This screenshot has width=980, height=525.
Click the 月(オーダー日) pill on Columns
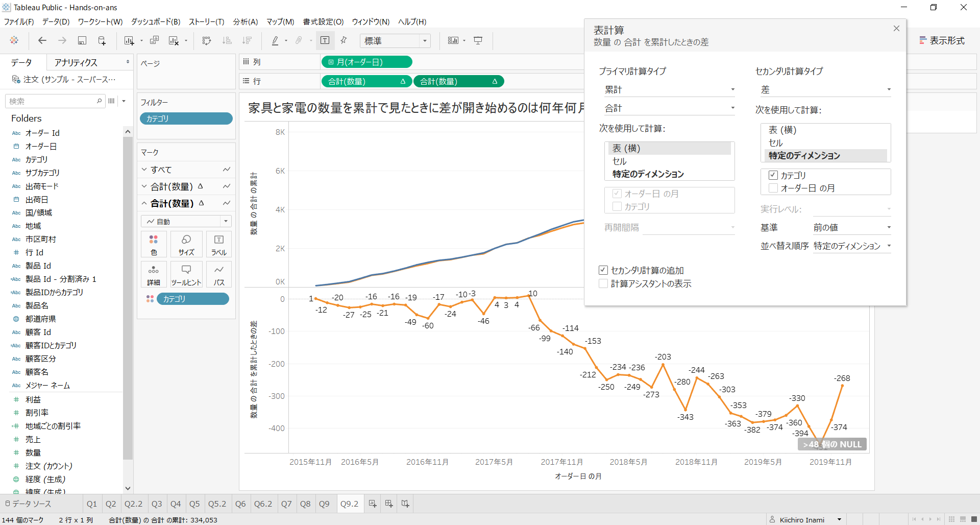[x=366, y=62]
